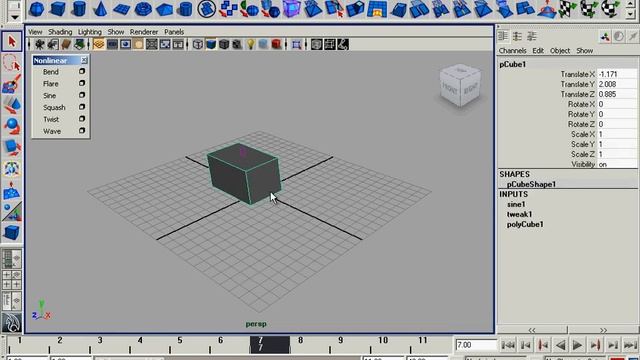
Task: Click frame 7 marker on time slider
Action: (270, 344)
